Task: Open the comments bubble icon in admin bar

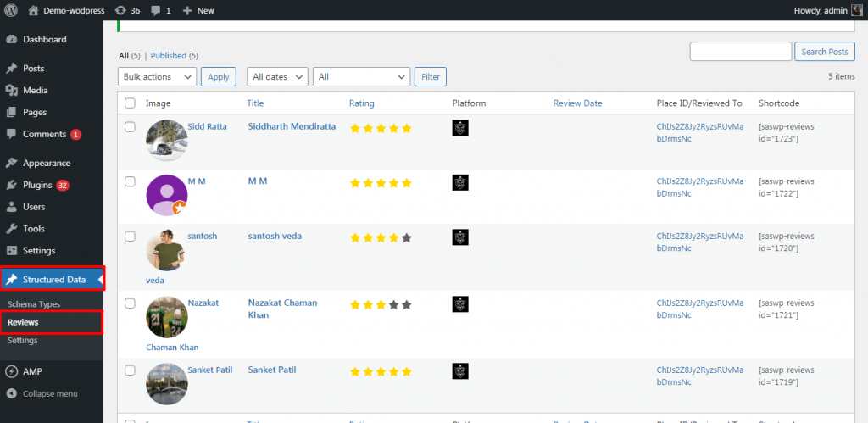Action: coord(155,10)
